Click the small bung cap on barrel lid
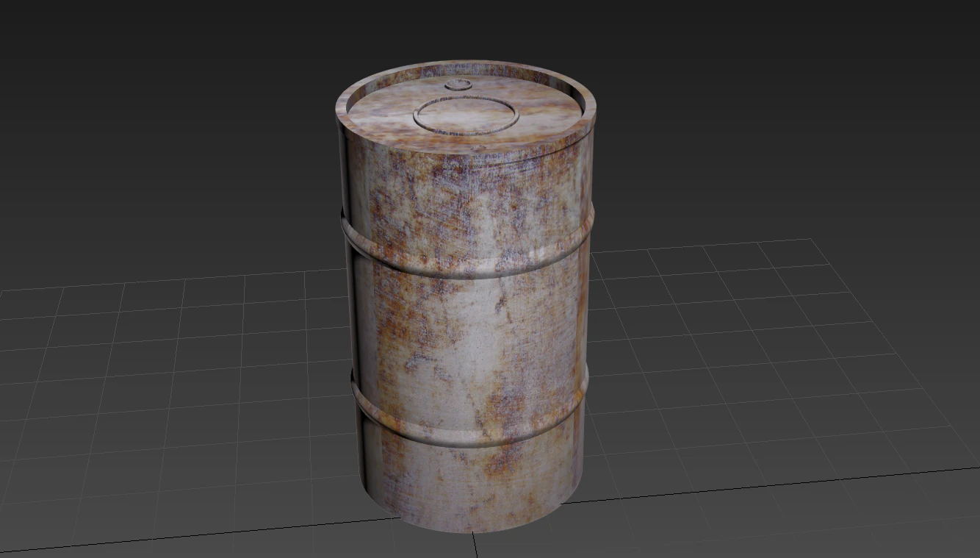The image size is (980, 558). [x=459, y=84]
